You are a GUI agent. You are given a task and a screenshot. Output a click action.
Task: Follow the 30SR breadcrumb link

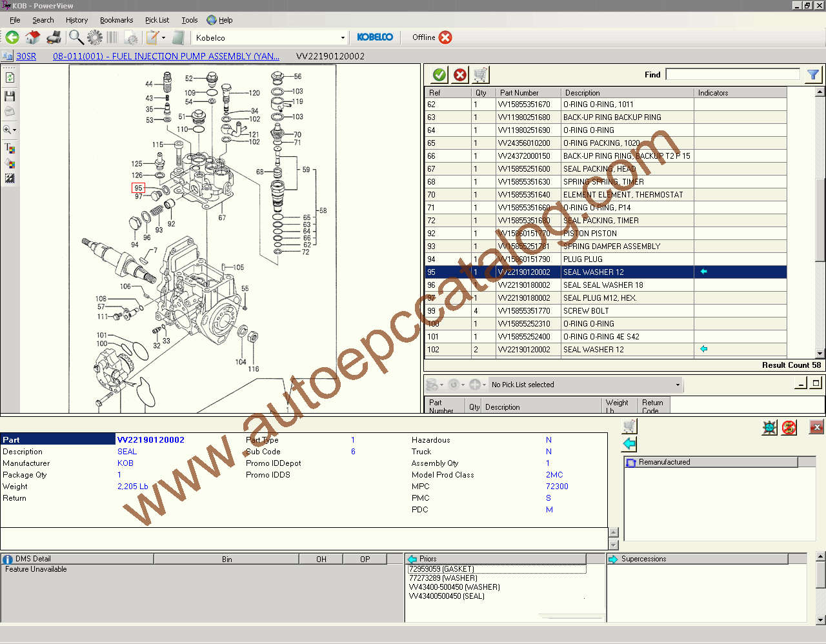tap(26, 56)
